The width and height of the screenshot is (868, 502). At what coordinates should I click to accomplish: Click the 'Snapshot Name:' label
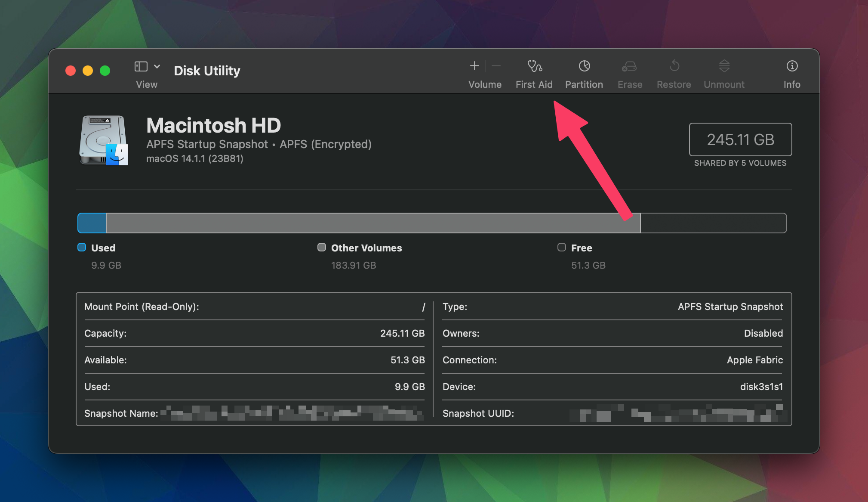121,413
